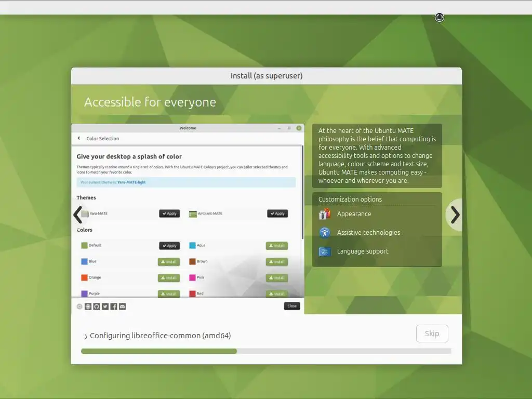Install the Blue color

(x=169, y=262)
